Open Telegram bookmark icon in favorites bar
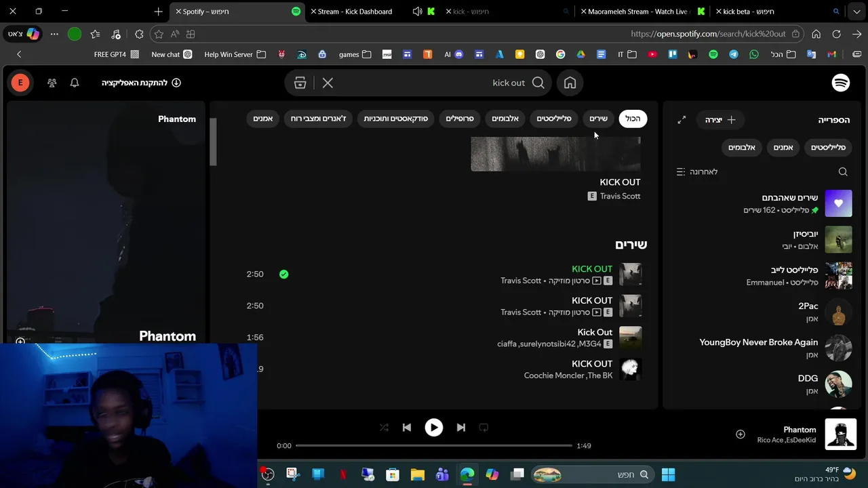 pos(734,54)
